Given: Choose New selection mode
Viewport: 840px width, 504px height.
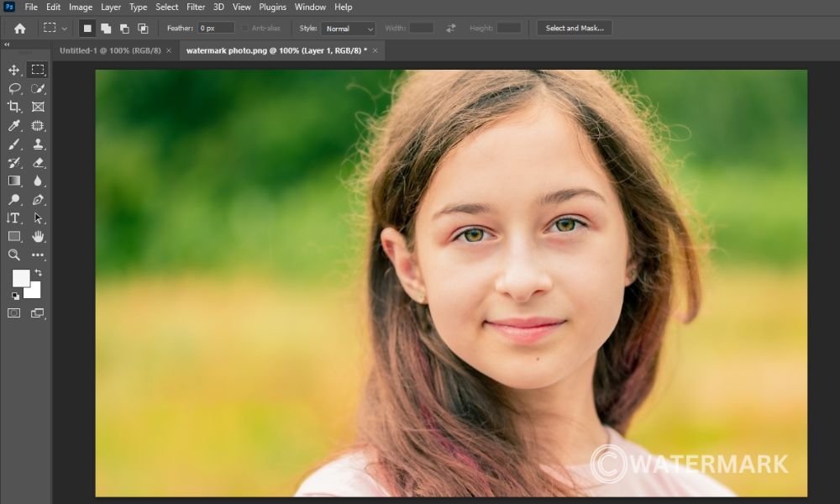Looking at the screenshot, I should [87, 29].
